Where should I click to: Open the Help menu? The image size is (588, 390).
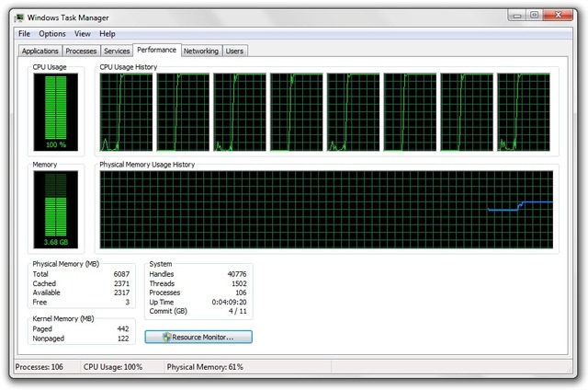(107, 34)
